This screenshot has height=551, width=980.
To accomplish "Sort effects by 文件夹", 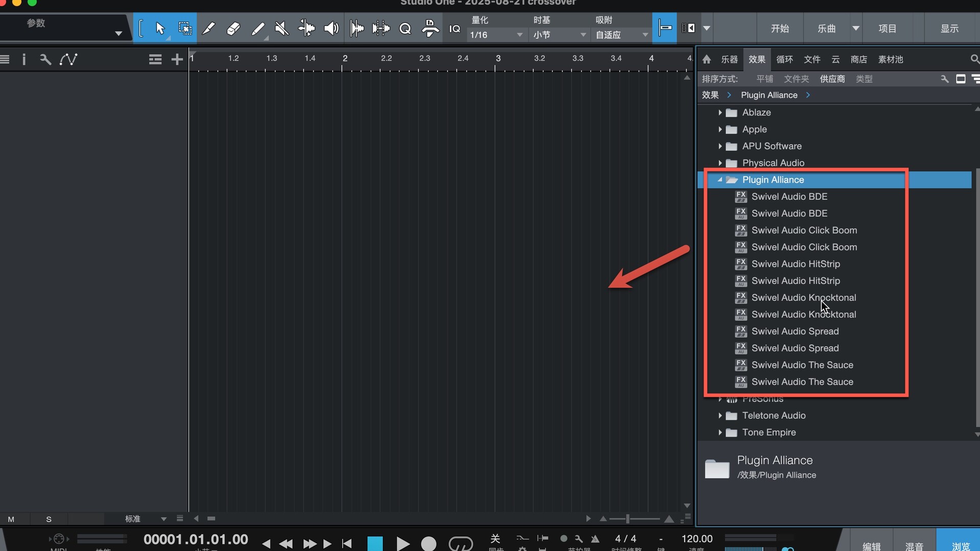I will point(796,79).
